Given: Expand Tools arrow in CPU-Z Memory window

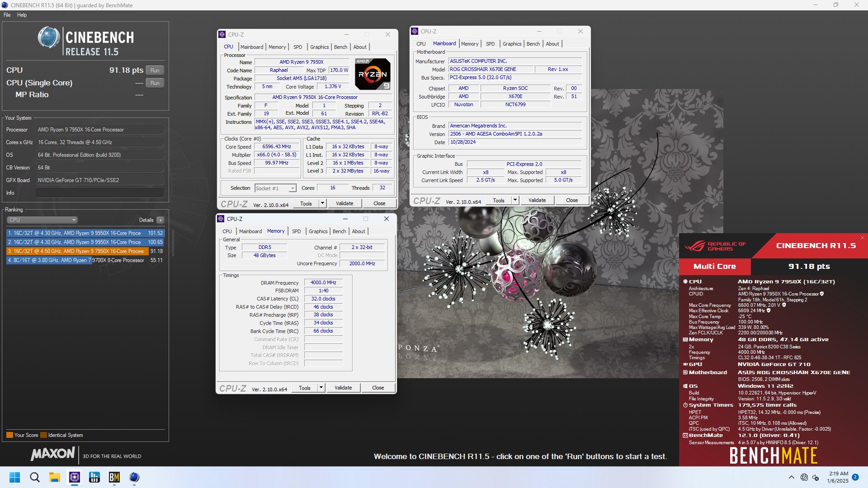Looking at the screenshot, I should point(321,388).
